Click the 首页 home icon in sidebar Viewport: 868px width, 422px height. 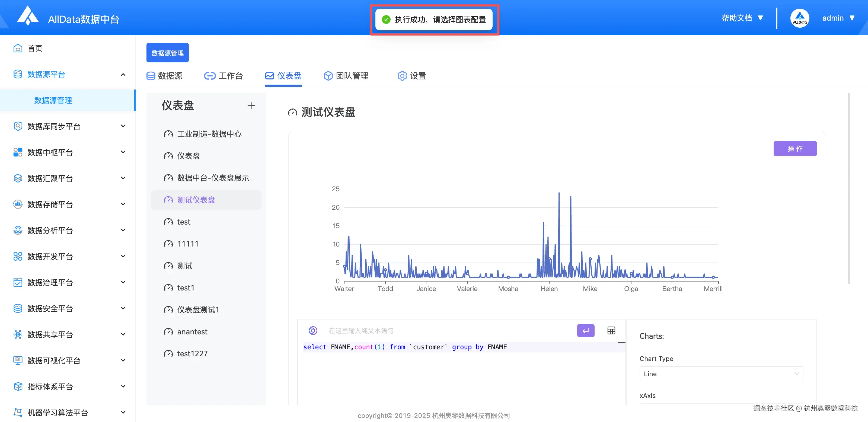[18, 48]
